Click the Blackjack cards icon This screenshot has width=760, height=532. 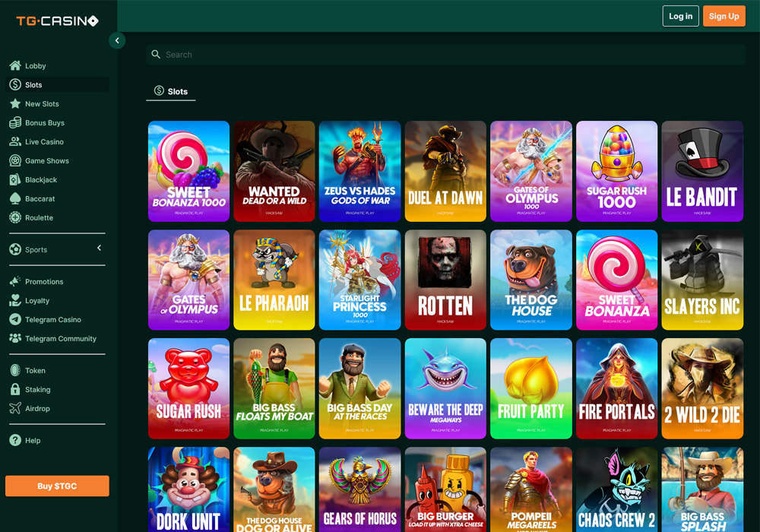(x=15, y=179)
